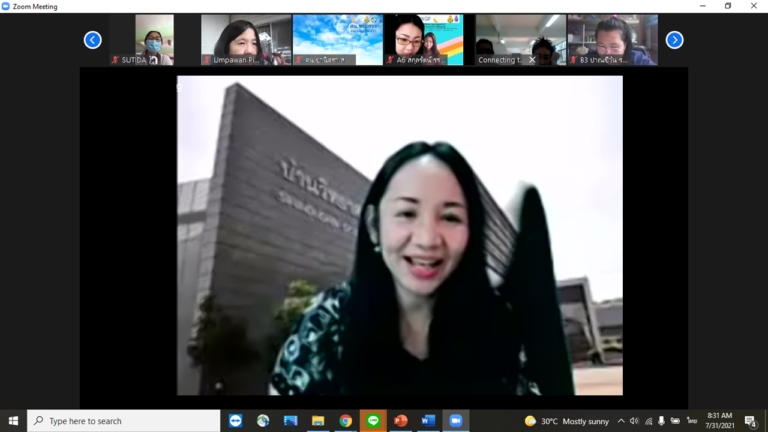
Task: Open TeamViewer from the taskbar
Action: click(x=236, y=421)
